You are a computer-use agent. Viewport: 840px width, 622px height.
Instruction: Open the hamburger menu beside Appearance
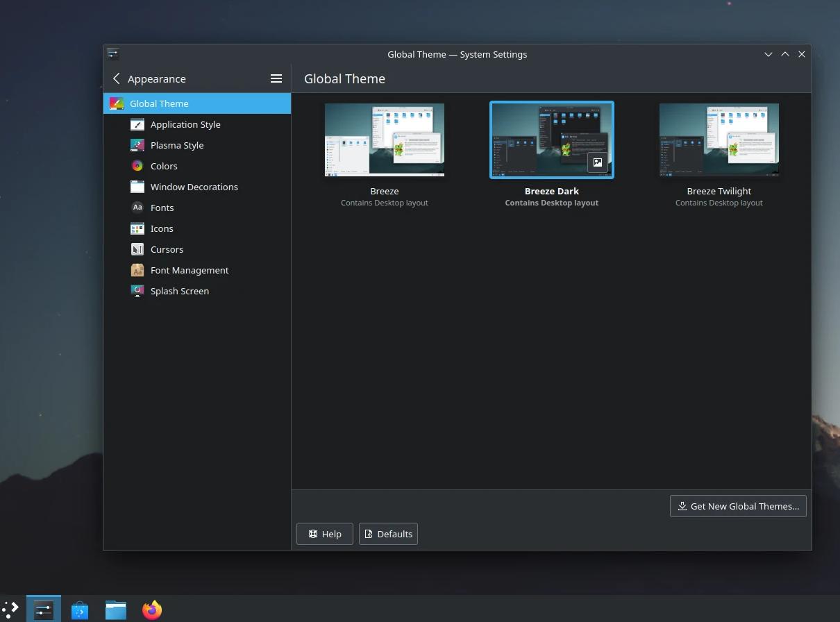[x=276, y=78]
